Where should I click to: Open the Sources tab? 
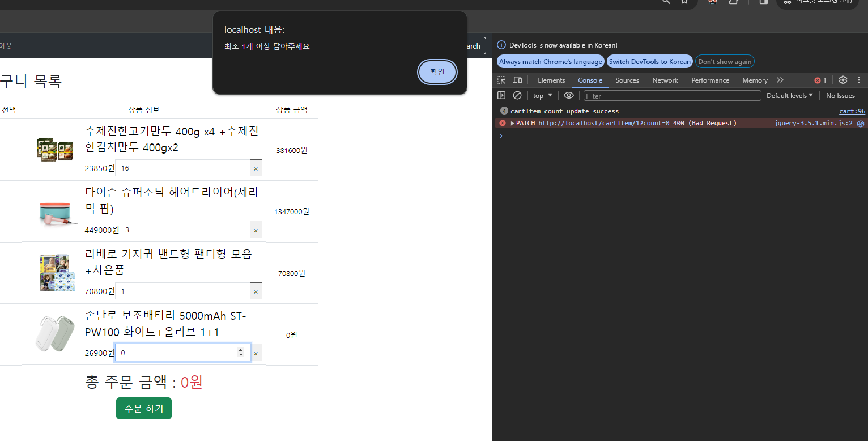coord(627,80)
